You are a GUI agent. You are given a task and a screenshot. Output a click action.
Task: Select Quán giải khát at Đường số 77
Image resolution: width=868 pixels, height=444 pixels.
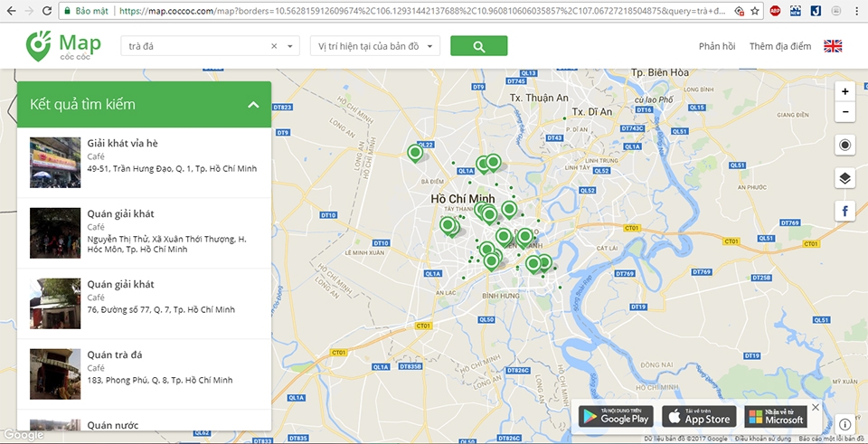pyautogui.click(x=144, y=303)
